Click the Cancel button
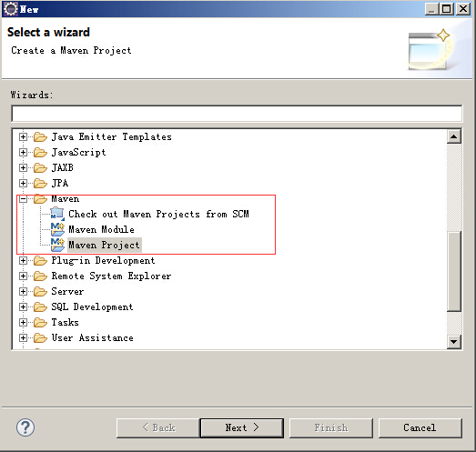The width and height of the screenshot is (476, 452). tap(420, 428)
